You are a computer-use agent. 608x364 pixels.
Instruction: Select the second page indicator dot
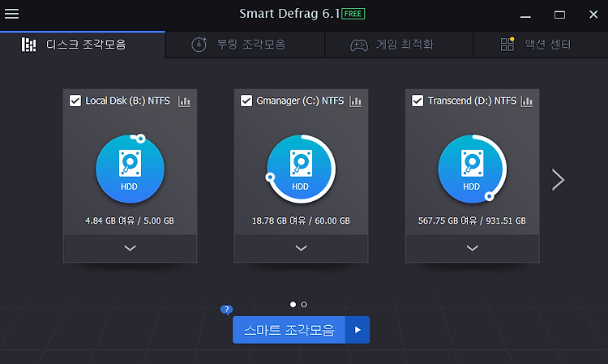pos(304,304)
